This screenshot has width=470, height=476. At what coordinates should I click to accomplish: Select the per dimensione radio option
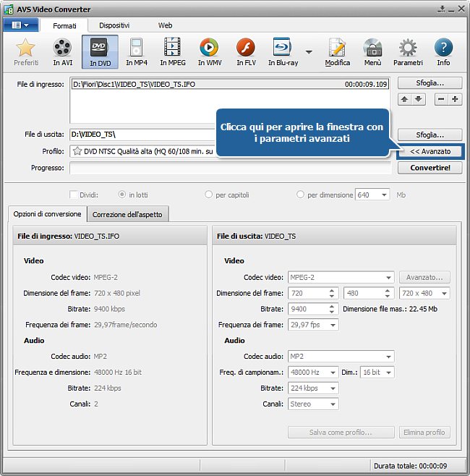pos(300,195)
